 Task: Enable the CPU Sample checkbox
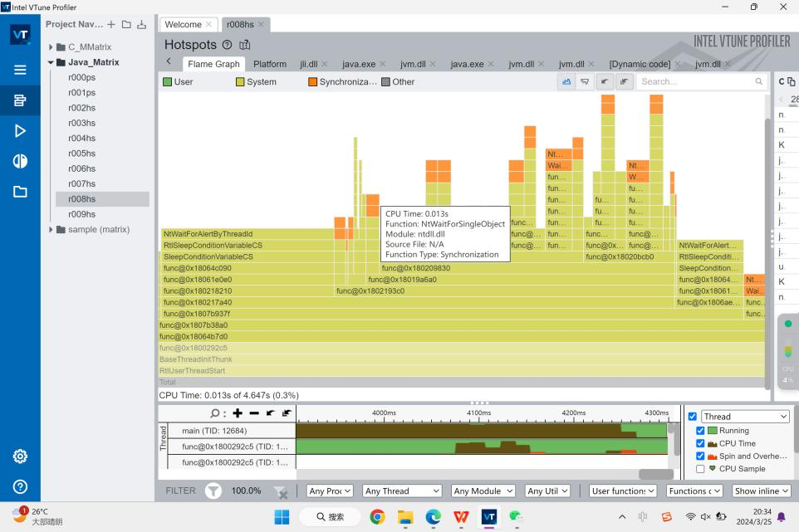[701, 469]
